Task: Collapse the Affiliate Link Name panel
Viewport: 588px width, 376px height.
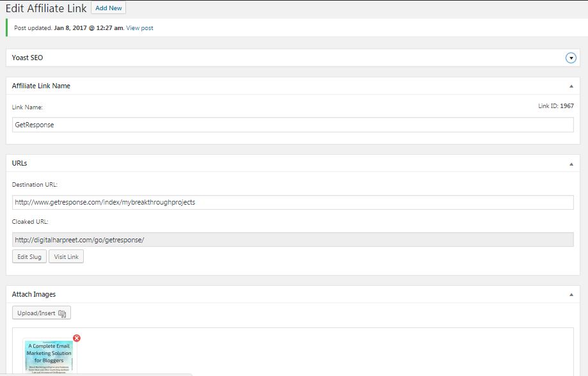Action: click(571, 86)
